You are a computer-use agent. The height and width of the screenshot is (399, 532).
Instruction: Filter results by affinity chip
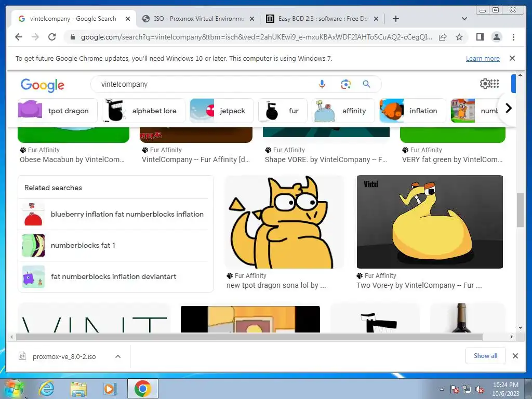coord(343,111)
